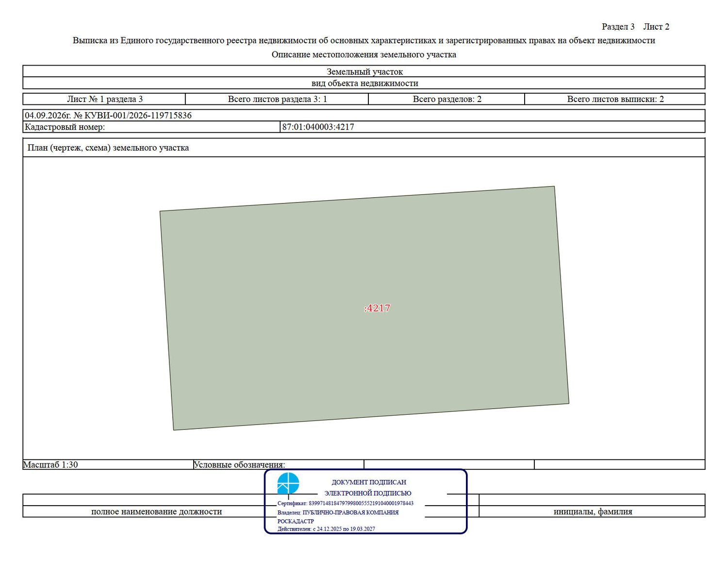
Task: Click the 'Условные обозначения:' label
Action: [x=239, y=464]
